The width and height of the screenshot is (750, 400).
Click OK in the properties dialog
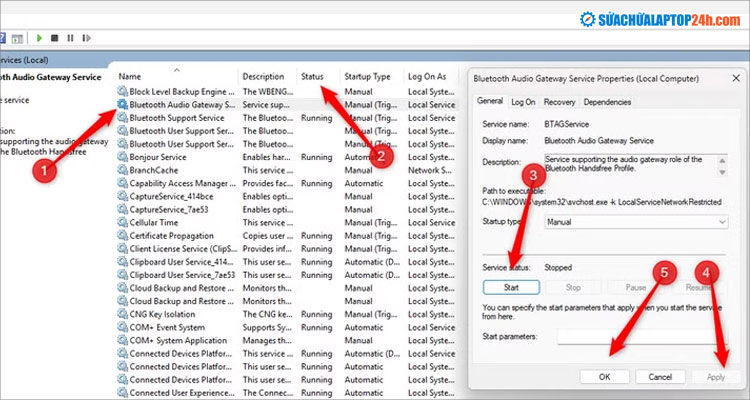pyautogui.click(x=604, y=377)
